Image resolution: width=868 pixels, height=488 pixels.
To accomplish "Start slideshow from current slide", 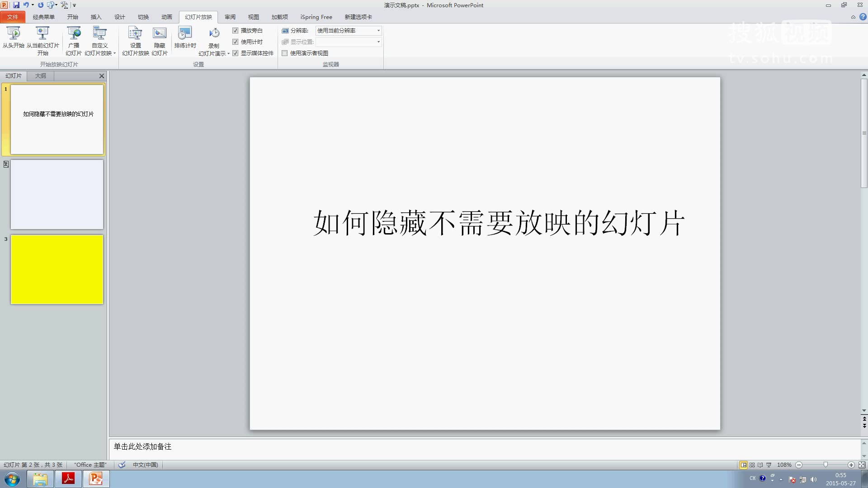I will (x=43, y=40).
